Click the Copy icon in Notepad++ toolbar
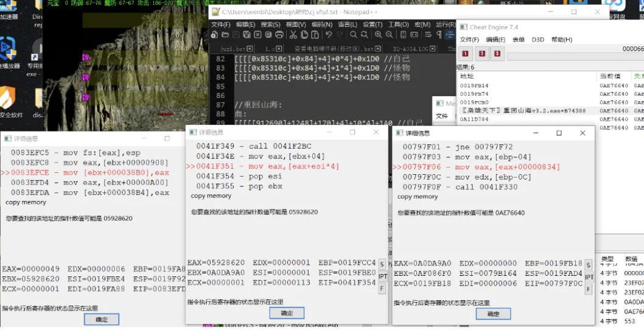 (304, 35)
